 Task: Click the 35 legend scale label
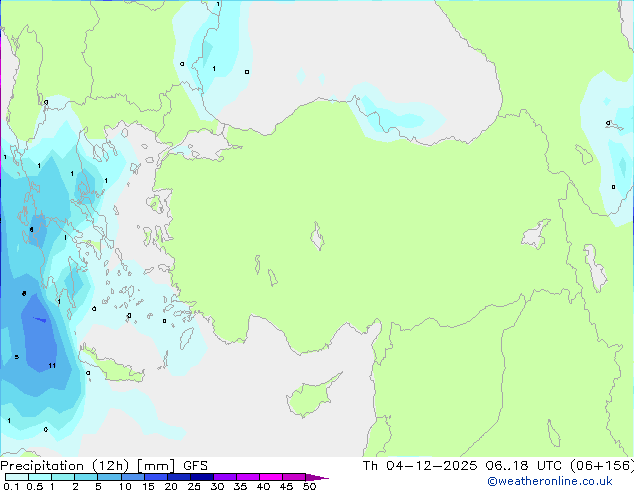pos(240,486)
